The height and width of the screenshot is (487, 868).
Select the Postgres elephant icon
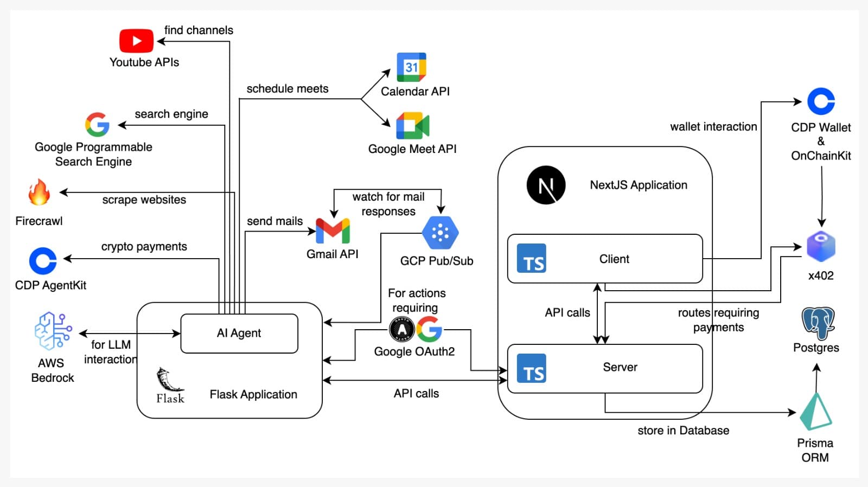click(818, 323)
